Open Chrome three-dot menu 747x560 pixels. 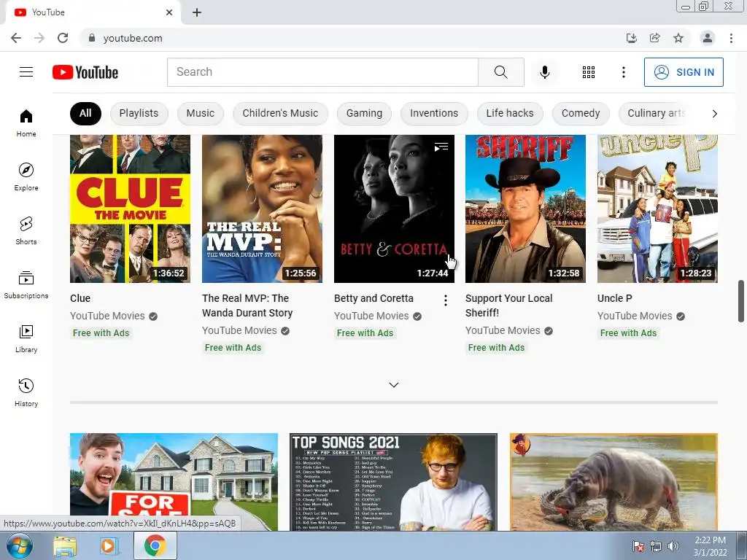(731, 38)
